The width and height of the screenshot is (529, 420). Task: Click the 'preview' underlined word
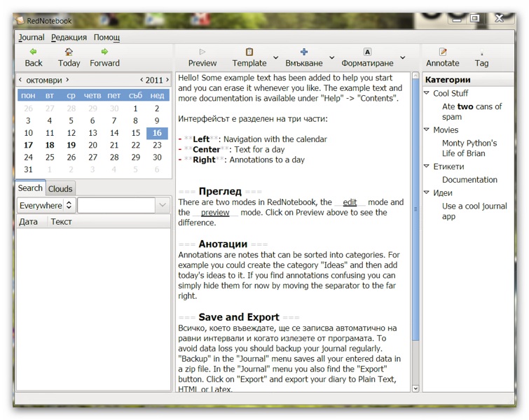pos(215,212)
